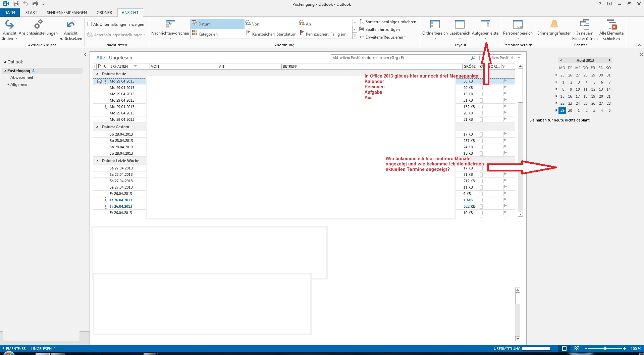Click the zoom in plus button
The height and width of the screenshot is (355, 644).
click(625, 349)
